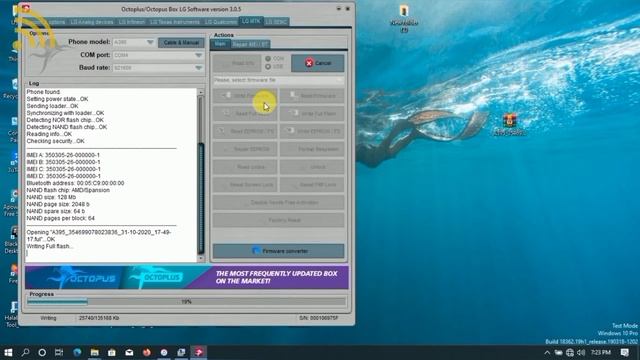Click the 'Writing Full flash...' log line

point(50,246)
